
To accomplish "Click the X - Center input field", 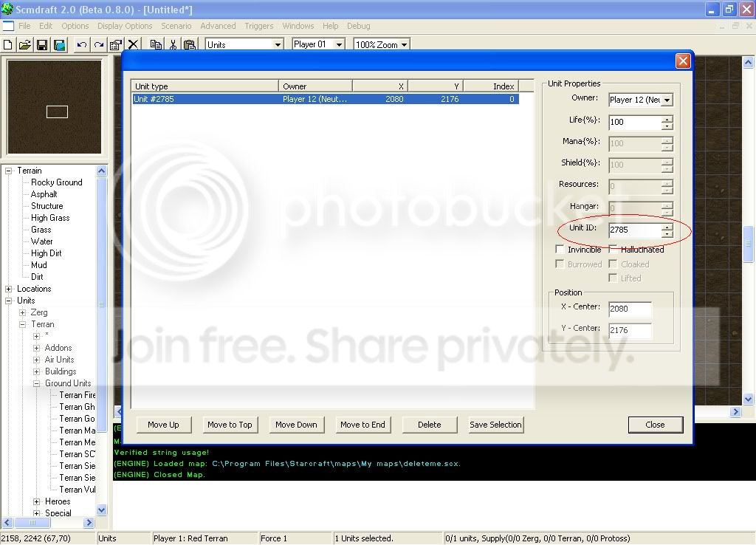I will coord(630,309).
